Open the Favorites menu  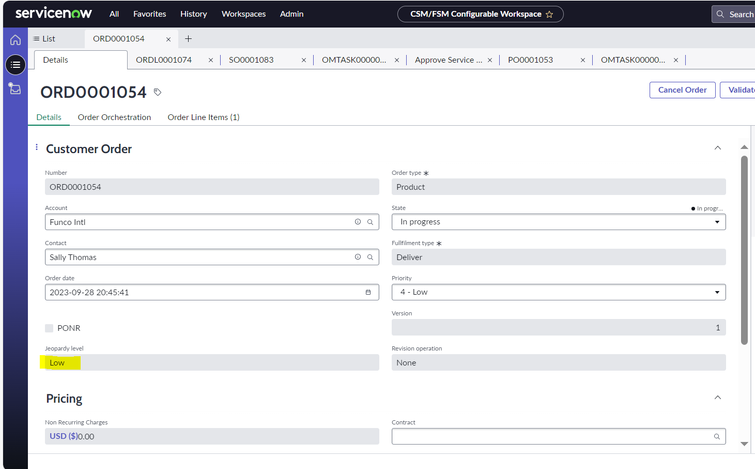coord(150,14)
